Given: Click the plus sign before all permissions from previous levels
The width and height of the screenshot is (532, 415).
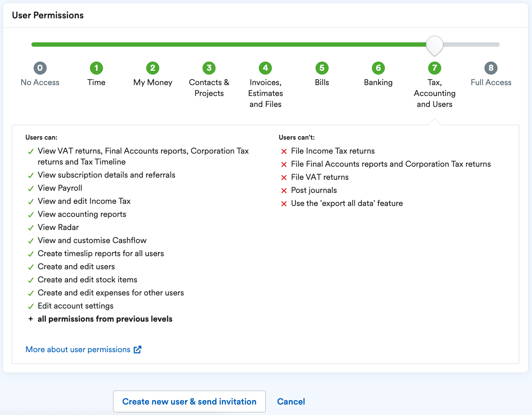Looking at the screenshot, I should pos(31,319).
